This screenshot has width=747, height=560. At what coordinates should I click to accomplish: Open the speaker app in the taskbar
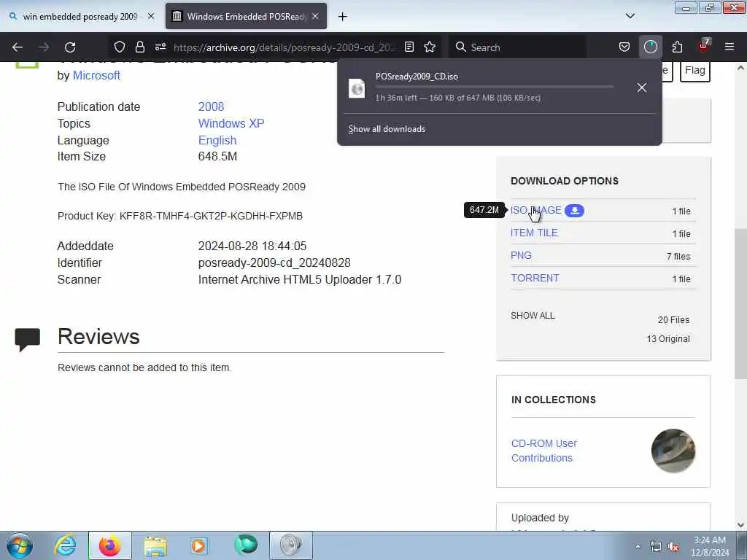point(290,545)
